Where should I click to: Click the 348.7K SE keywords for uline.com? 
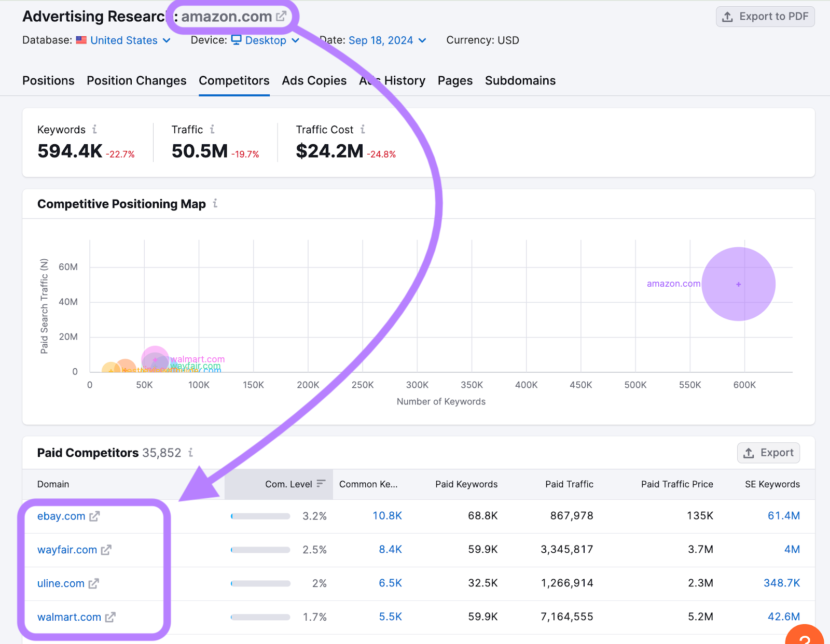[x=782, y=583]
